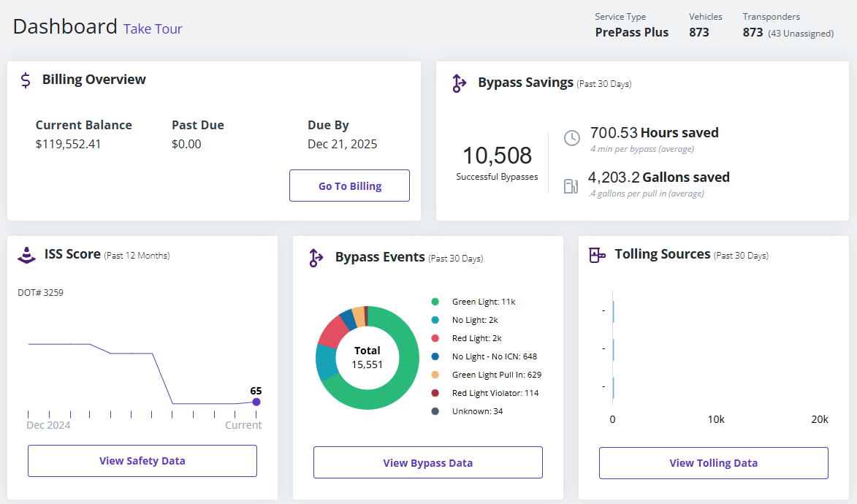
Task: Click the dollar sign Billing Overview icon
Action: (x=26, y=80)
